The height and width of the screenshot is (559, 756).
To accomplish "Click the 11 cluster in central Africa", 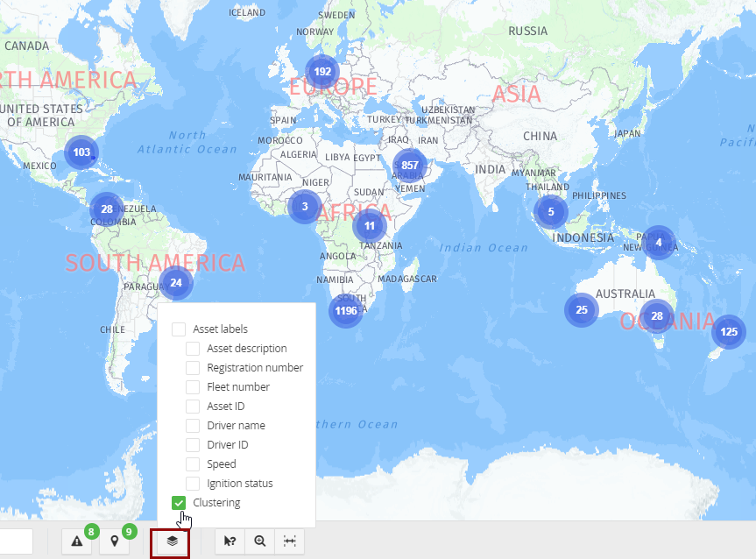I will [370, 226].
